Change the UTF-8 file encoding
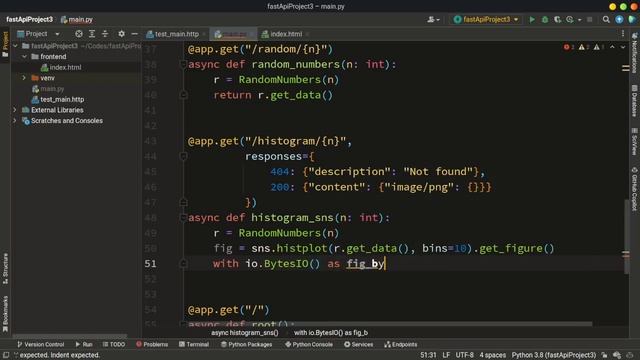The height and width of the screenshot is (360, 640). [x=464, y=355]
